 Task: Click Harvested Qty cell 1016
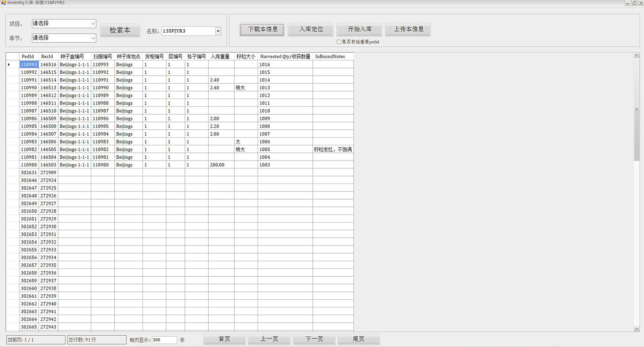pos(285,64)
